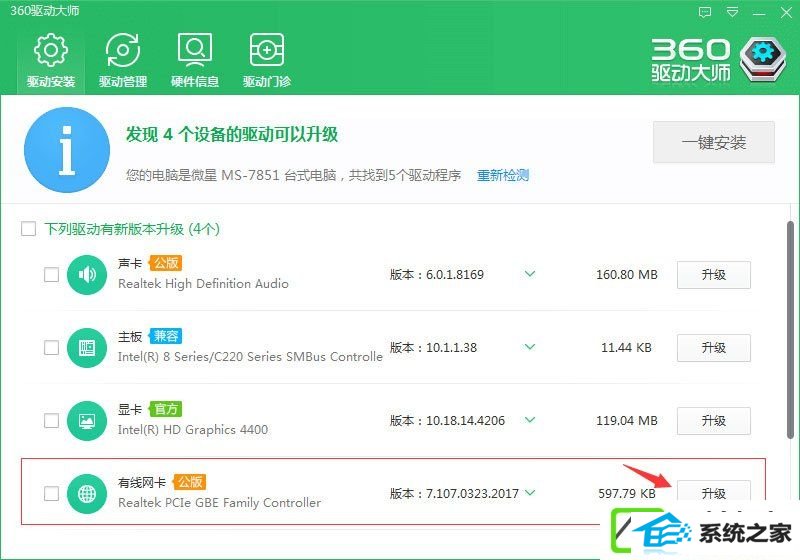Screen dimensions: 800x560
Task: Click the 声卡 speaker icon
Action: coord(87,275)
